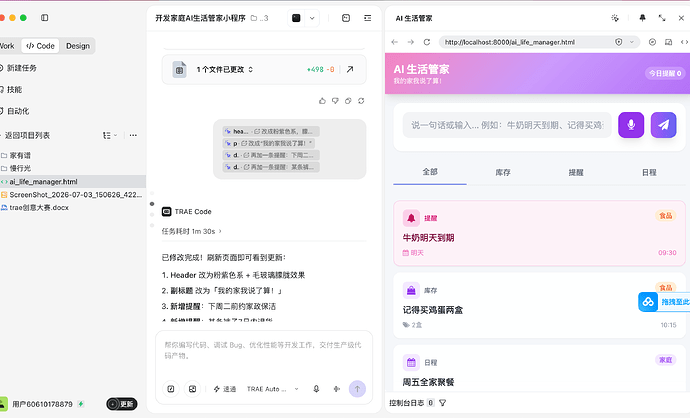Image resolution: width=690 pixels, height=418 pixels.
Task: Select the 全部 tab
Action: (x=430, y=172)
